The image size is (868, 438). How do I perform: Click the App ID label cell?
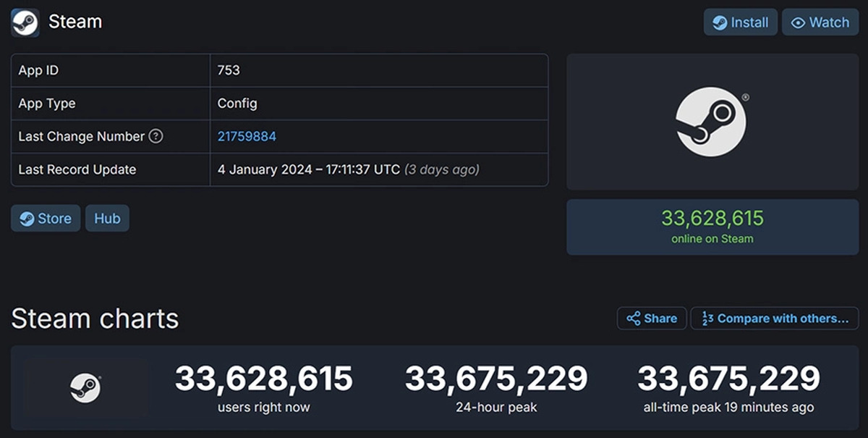(111, 70)
